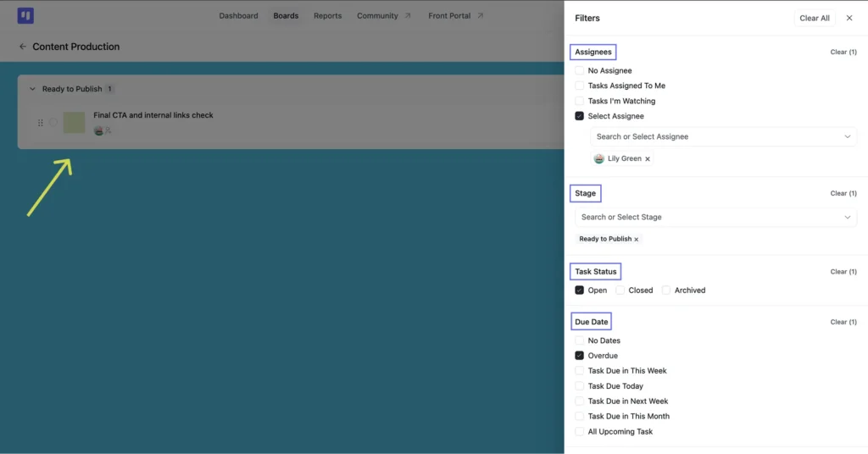This screenshot has height=454, width=868.
Task: Open the Reports tab
Action: pyautogui.click(x=328, y=15)
